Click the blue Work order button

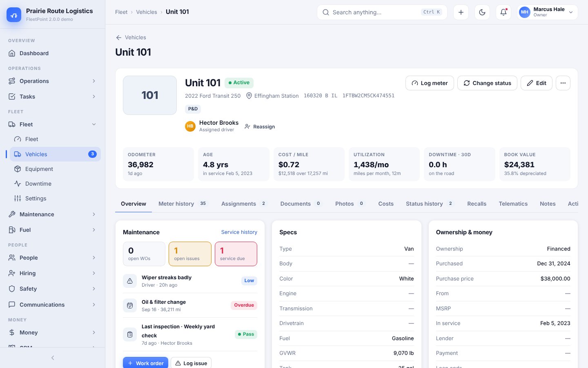pos(145,363)
